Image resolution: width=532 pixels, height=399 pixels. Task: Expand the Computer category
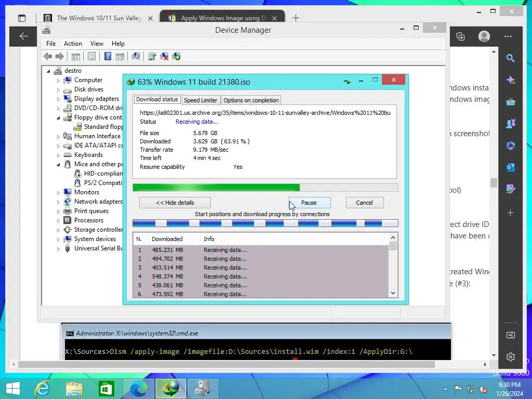tap(58, 81)
